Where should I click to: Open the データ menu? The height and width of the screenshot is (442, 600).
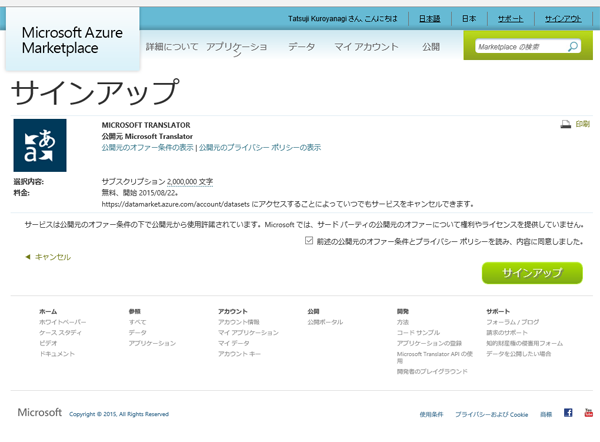tap(302, 47)
